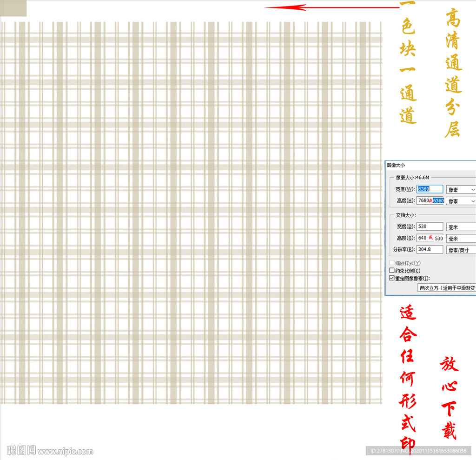Viewport: 476px width, 460px height.
Task: Click the 图像大小 dialog title bar
Action: click(x=430, y=165)
